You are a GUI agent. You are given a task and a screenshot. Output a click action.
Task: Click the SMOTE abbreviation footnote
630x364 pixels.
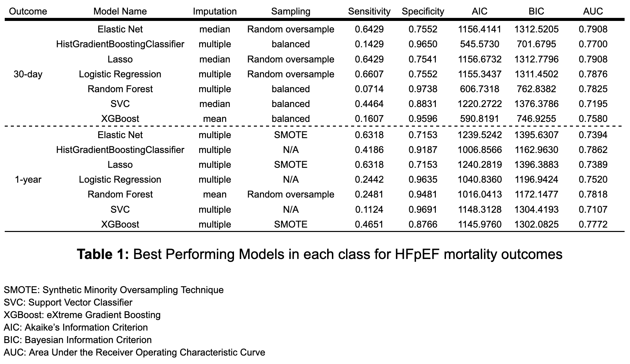113,290
